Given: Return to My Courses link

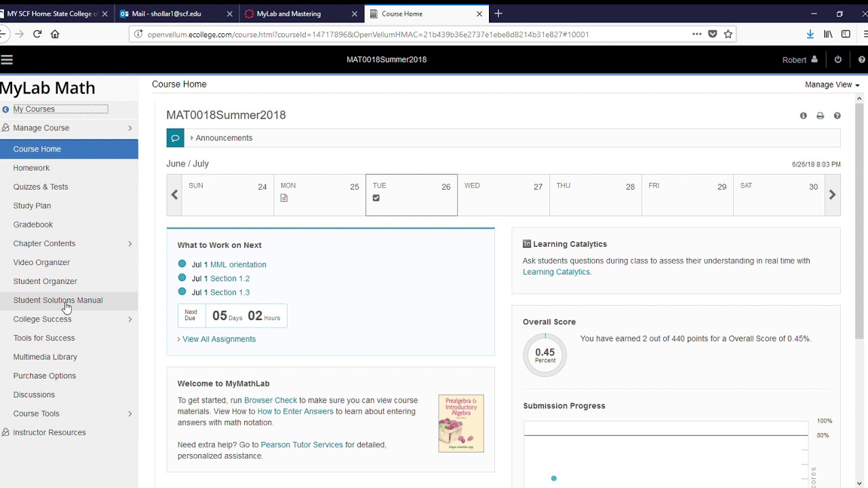Looking at the screenshot, I should (34, 109).
